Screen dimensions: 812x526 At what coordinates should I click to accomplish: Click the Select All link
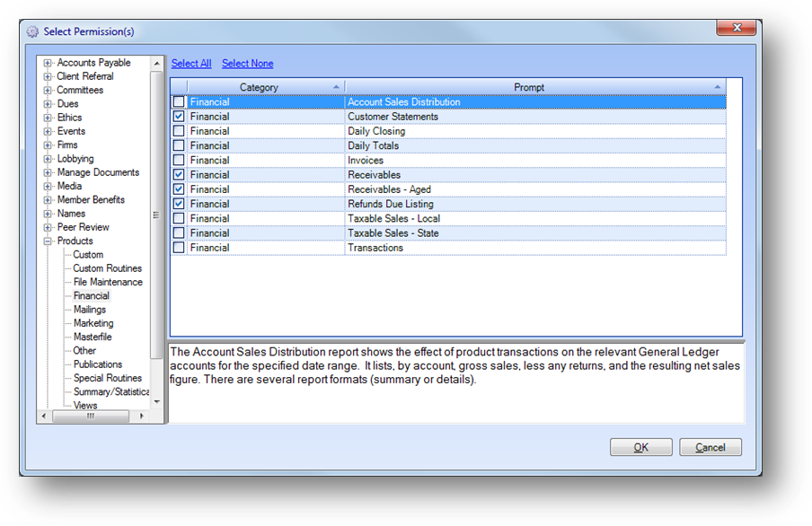191,63
